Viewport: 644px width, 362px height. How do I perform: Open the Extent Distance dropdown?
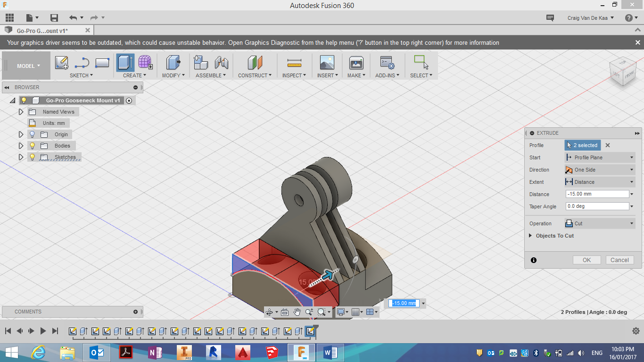(600, 182)
